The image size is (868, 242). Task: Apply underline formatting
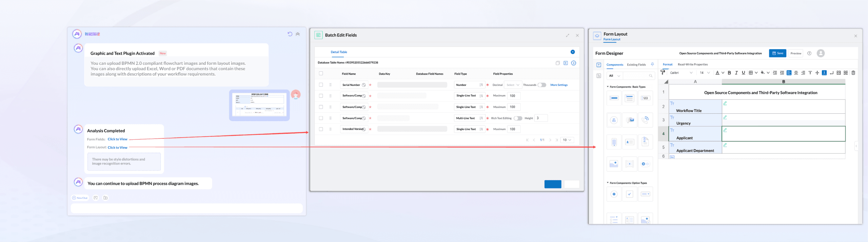(743, 73)
